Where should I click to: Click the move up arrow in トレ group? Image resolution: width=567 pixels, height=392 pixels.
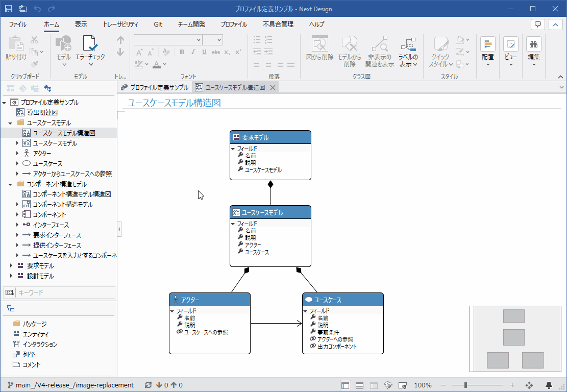pyautogui.click(x=120, y=40)
